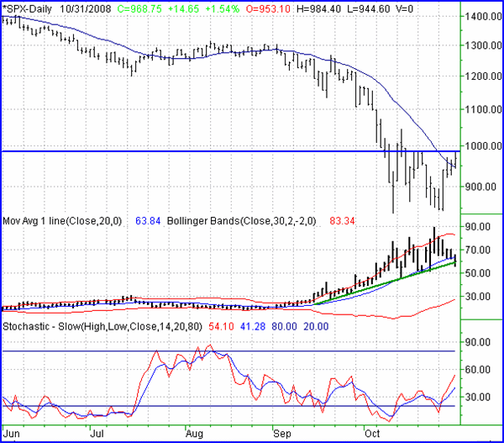Click the Aug label on time axis
Screen dimensions: 504x443
[195, 434]
